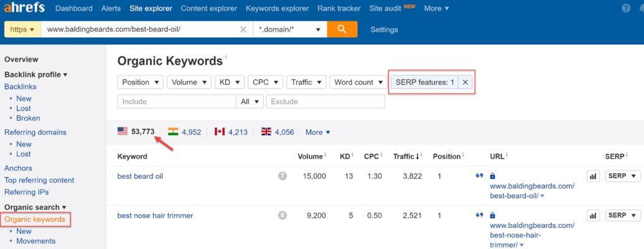Open the Volume filter dropdown
The image size is (644, 249).
click(189, 82)
